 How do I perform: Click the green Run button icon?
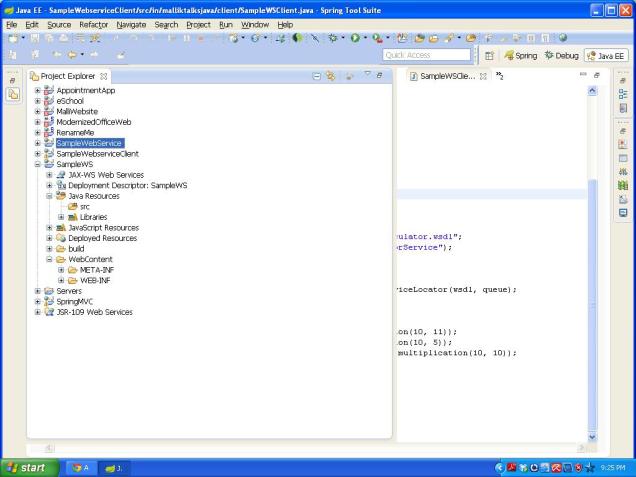point(355,38)
